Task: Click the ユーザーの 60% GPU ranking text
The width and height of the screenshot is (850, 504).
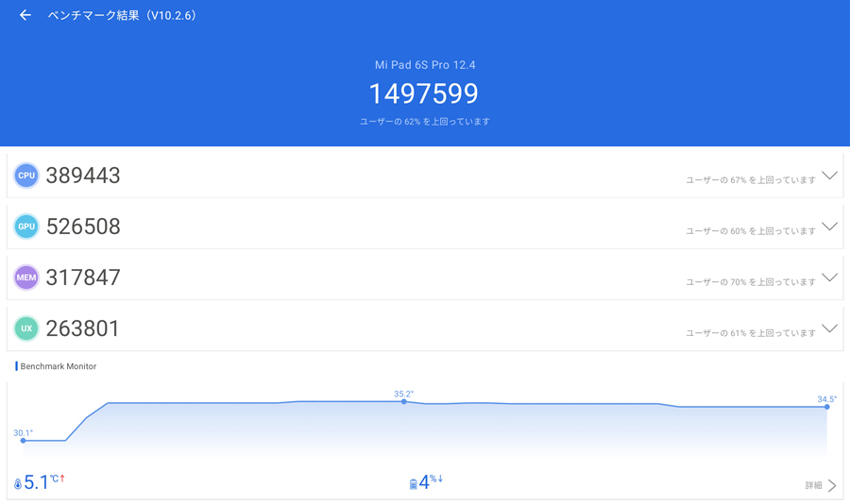Action: click(751, 231)
